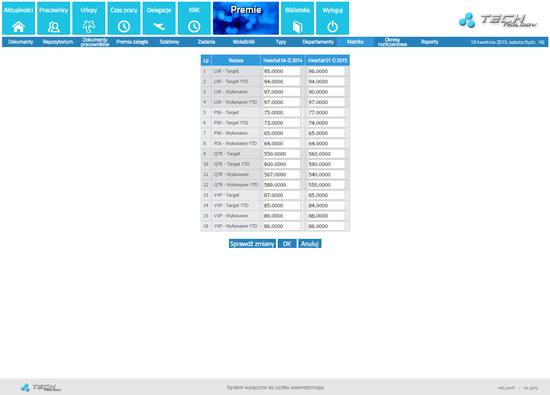Open the Dokumenty submenu item
The width and height of the screenshot is (550, 395).
pos(21,42)
